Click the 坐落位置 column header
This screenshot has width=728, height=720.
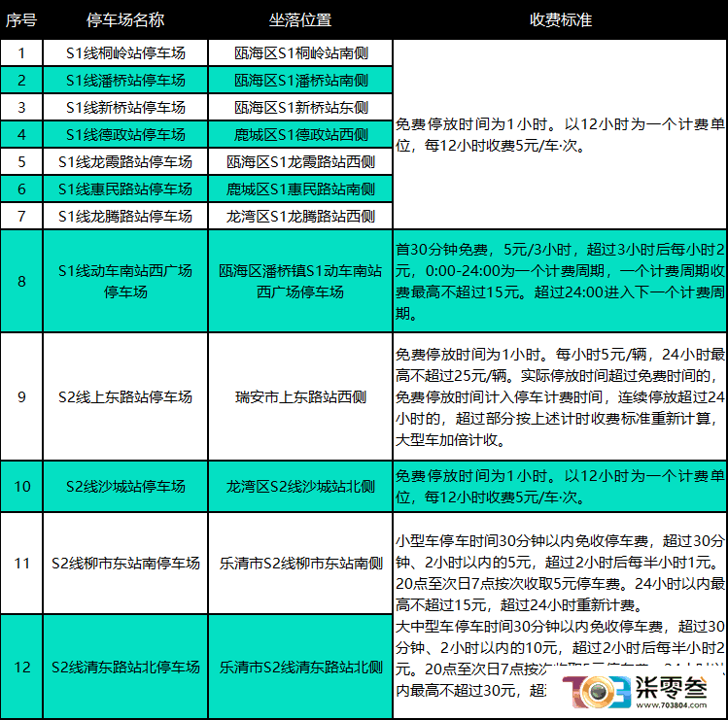point(300,20)
